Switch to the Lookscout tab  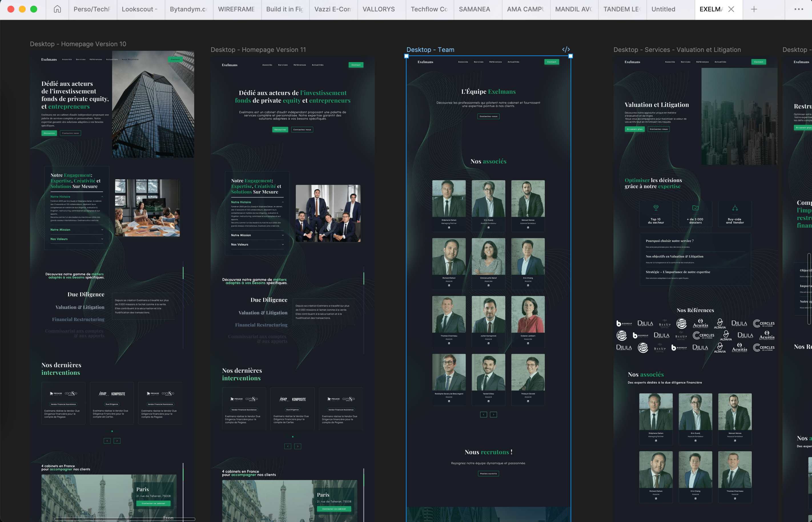[139, 9]
